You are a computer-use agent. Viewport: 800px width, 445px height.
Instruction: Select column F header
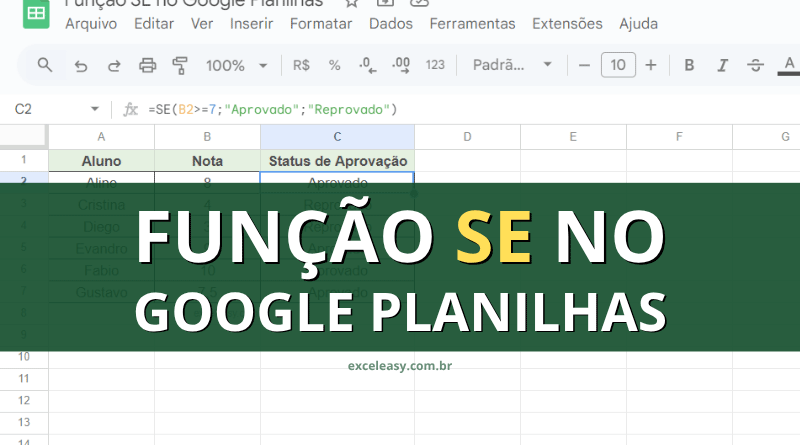(679, 137)
